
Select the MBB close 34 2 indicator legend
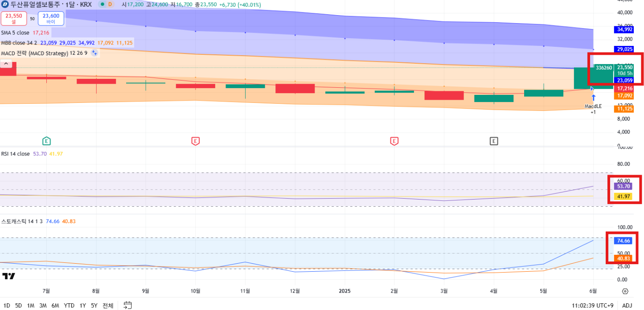coord(67,43)
